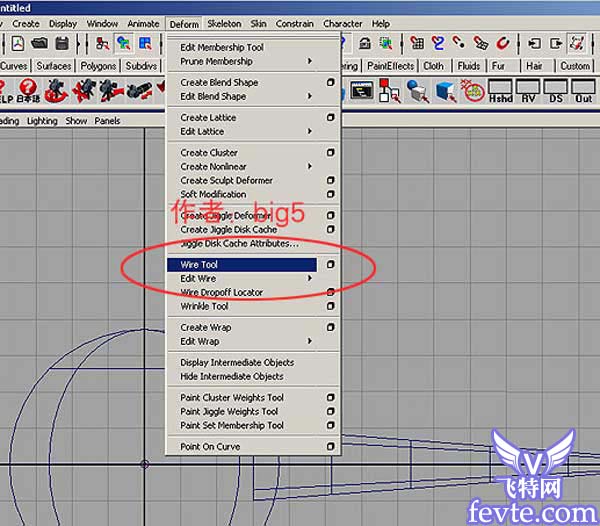
Task: Open the Animate menu in menu bar
Action: click(143, 24)
